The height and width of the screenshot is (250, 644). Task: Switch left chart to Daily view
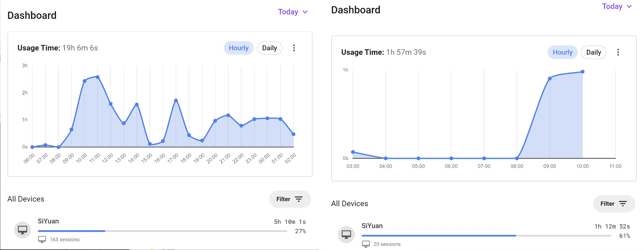click(x=270, y=48)
